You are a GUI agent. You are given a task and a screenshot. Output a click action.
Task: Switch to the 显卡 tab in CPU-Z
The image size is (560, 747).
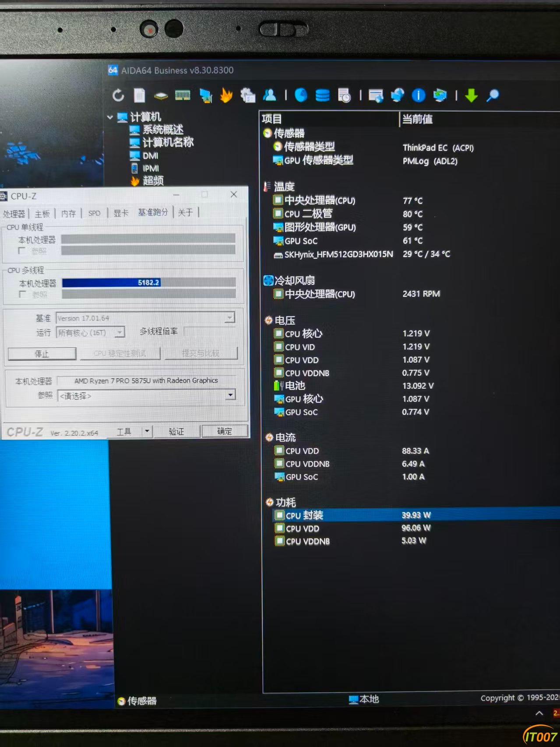click(x=121, y=213)
